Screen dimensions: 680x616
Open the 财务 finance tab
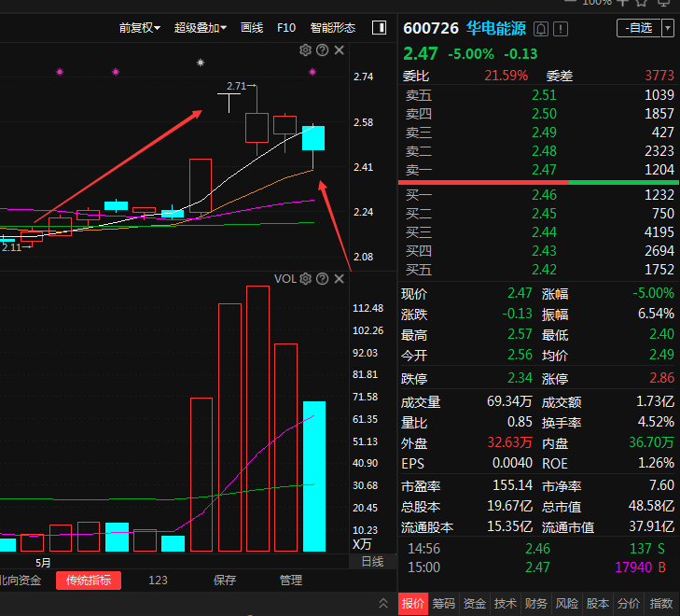point(536,604)
